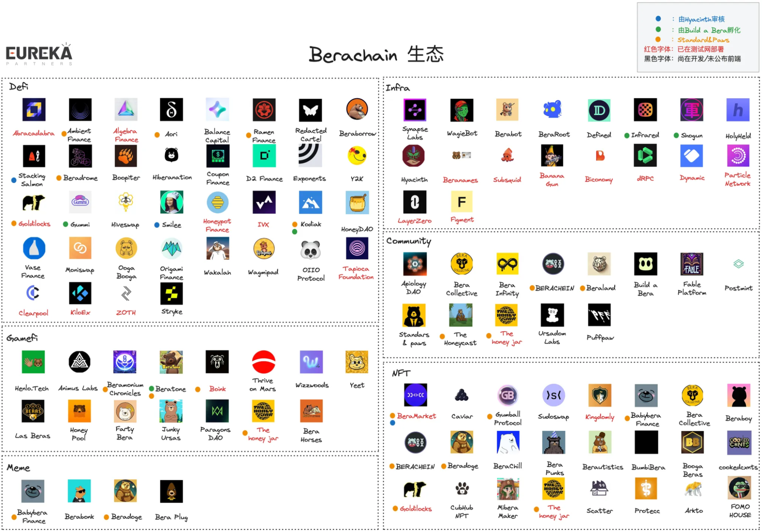Click the Thrive on Mars red icon

coord(263,362)
